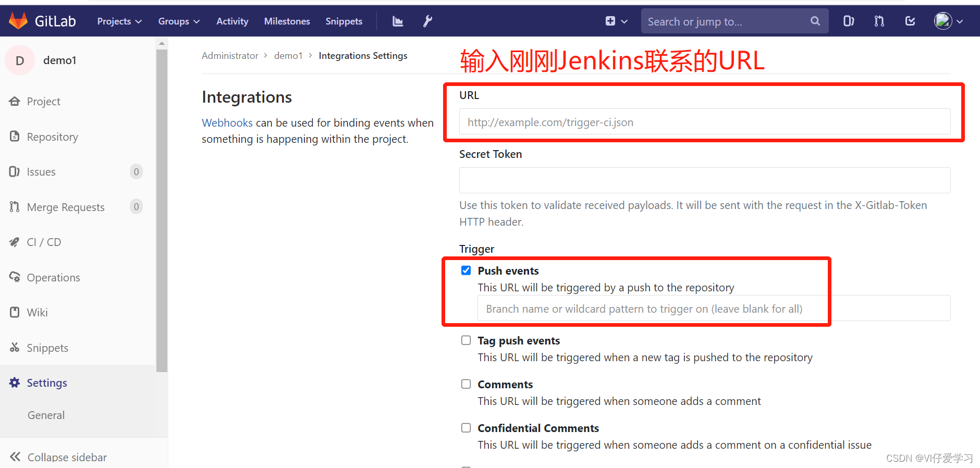Open the Admin Area wrench icon
The image size is (980, 468).
(x=427, y=21)
